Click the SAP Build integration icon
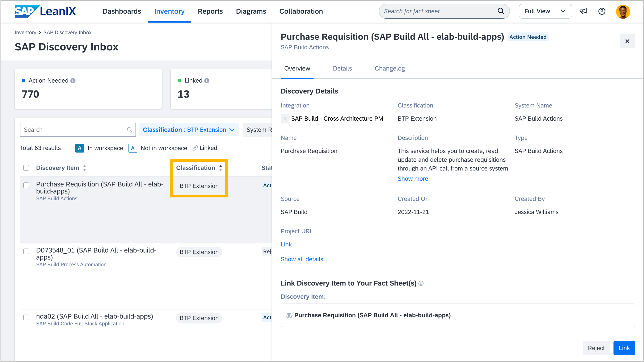The height and width of the screenshot is (362, 644). click(x=285, y=119)
